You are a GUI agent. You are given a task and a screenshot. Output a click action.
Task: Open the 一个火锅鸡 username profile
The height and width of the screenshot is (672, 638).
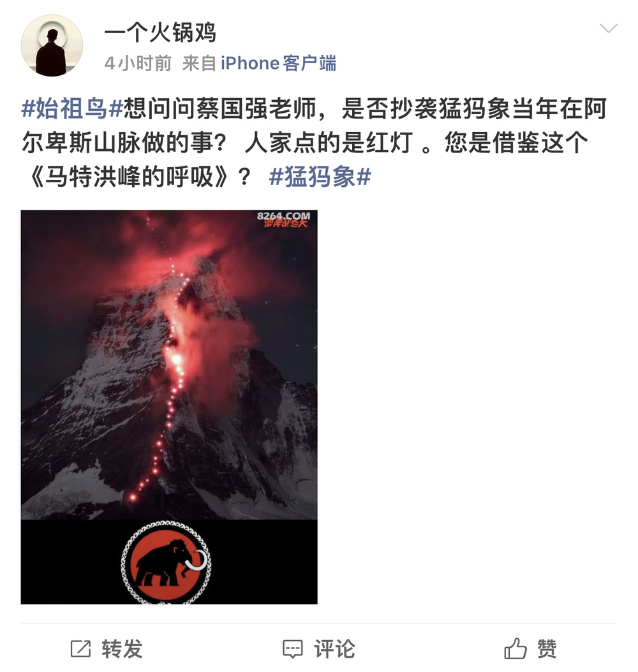[160, 33]
